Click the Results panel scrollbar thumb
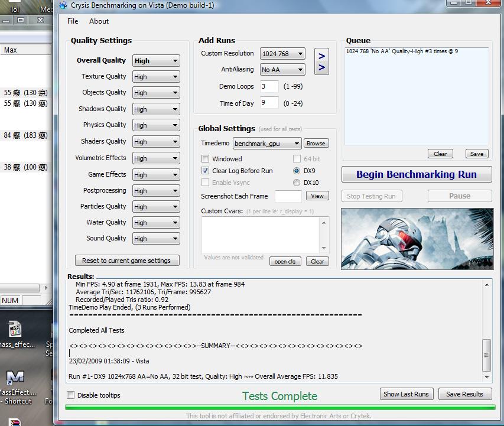Screen dimensions: 504x426 click(487, 355)
